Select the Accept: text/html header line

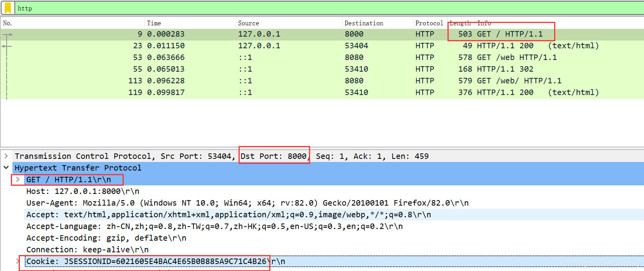click(x=229, y=215)
